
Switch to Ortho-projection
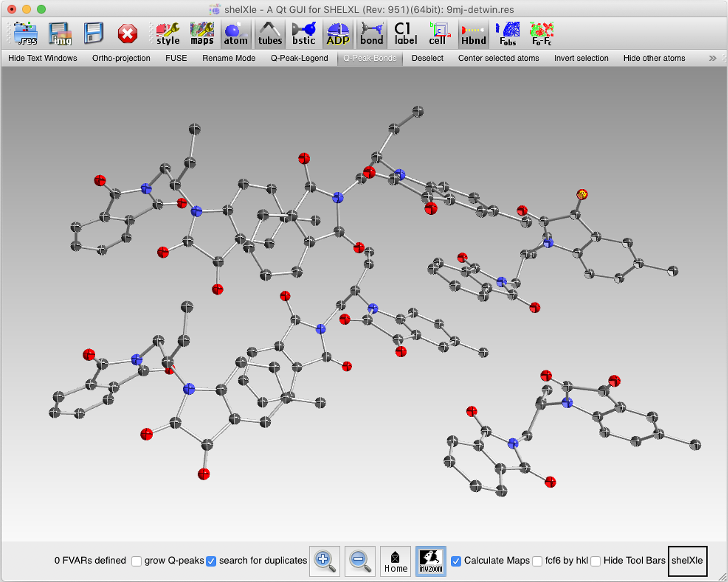(x=121, y=58)
